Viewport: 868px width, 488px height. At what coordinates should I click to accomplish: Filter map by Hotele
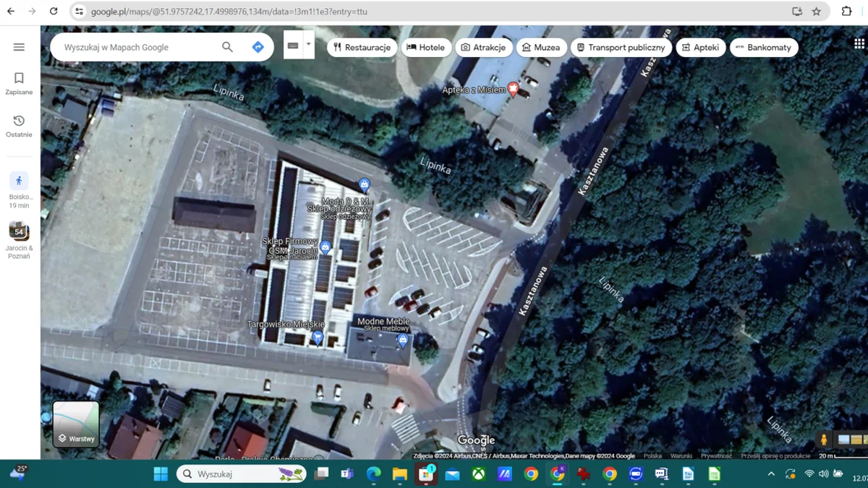[x=425, y=47]
